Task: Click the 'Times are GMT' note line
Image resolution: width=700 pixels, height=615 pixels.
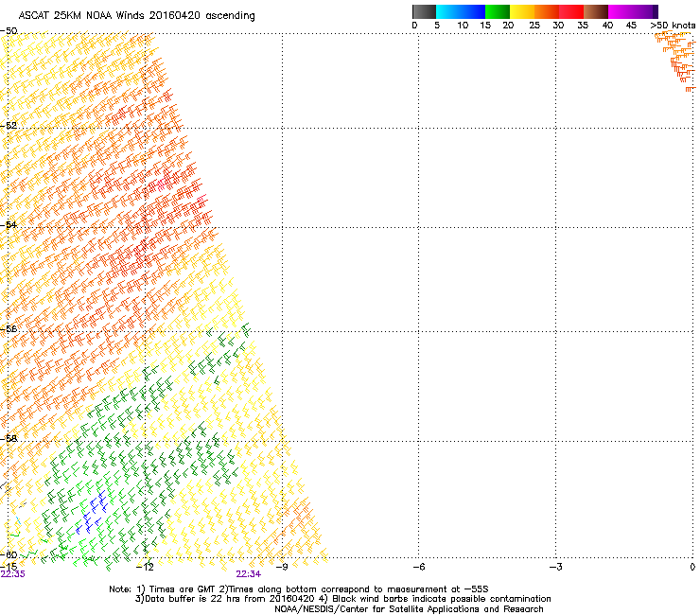Action: pos(176,589)
